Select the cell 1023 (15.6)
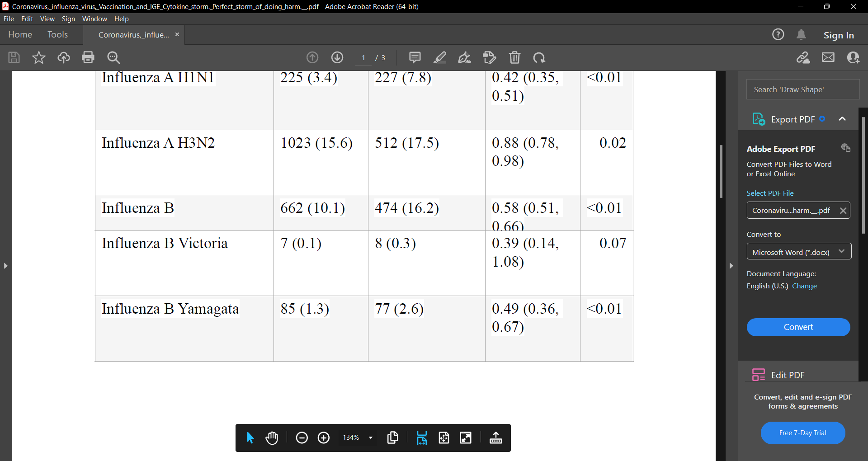The height and width of the screenshot is (461, 868). [316, 143]
